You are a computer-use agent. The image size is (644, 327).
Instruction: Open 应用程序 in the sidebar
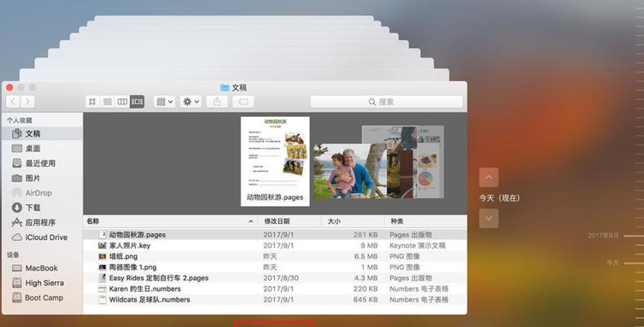coord(42,222)
